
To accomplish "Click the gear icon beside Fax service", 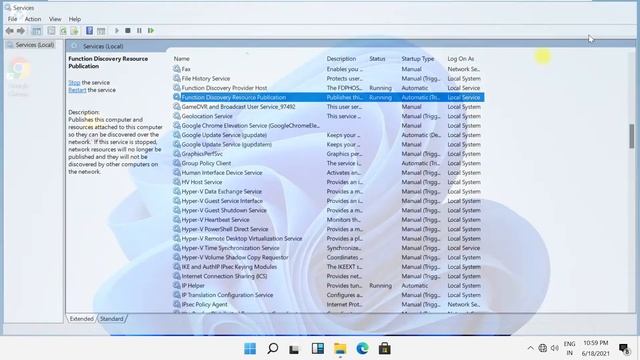I will [177, 69].
